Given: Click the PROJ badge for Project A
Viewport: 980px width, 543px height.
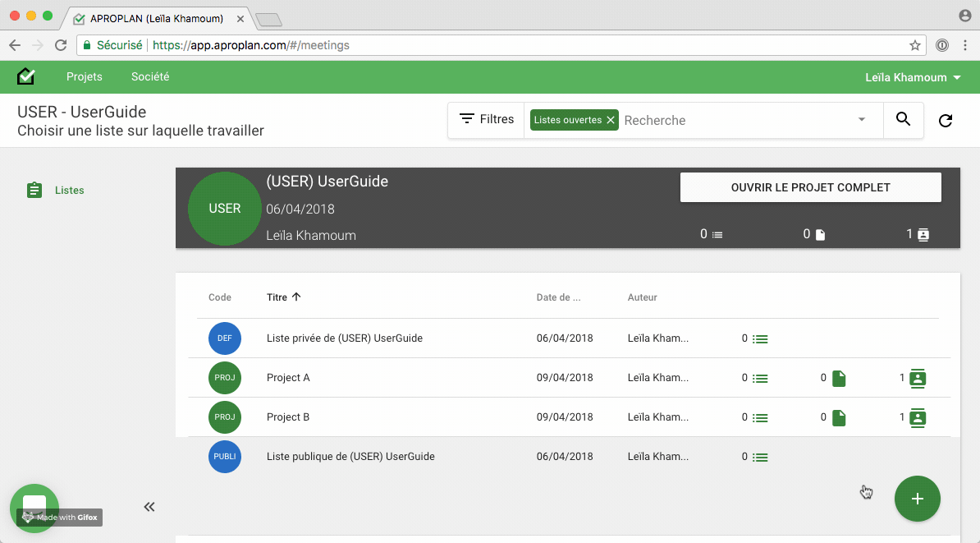Looking at the screenshot, I should [224, 377].
